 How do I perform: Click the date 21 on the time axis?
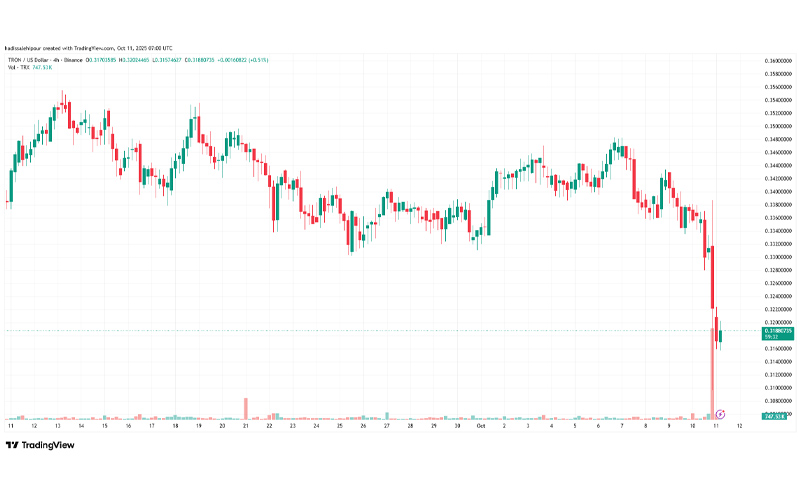click(246, 426)
